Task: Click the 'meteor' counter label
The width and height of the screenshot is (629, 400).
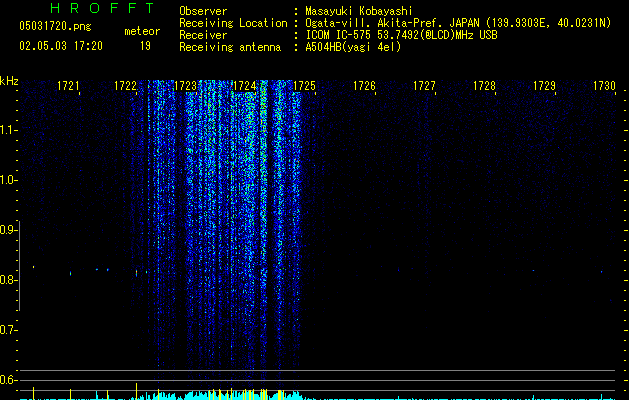Action: [142, 31]
